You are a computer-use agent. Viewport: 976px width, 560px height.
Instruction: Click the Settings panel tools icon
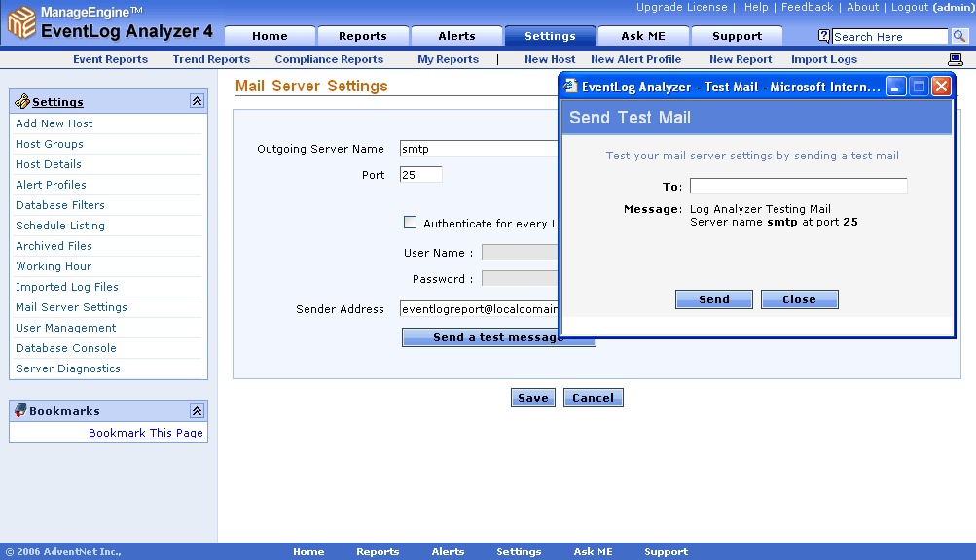point(22,101)
